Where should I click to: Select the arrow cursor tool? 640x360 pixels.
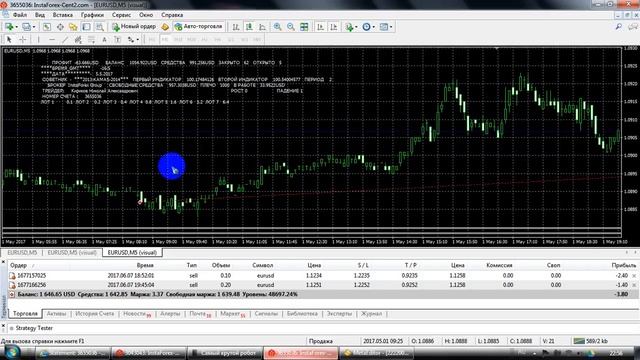[9, 39]
